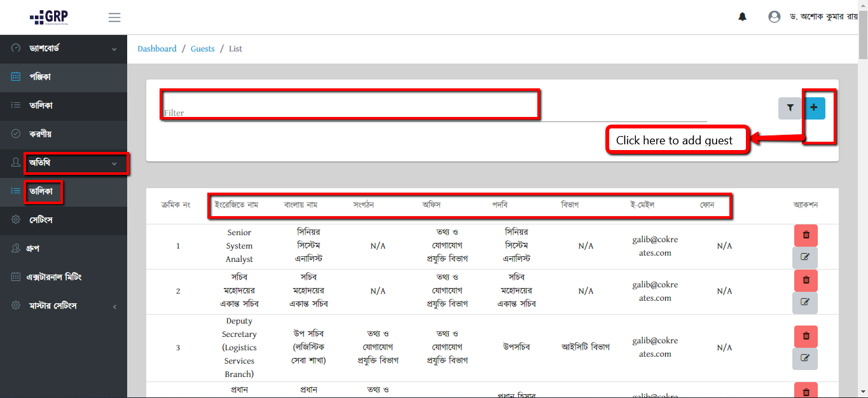Edit row 2 guest entry
Viewport: 868px width, 398px height.
tap(806, 303)
